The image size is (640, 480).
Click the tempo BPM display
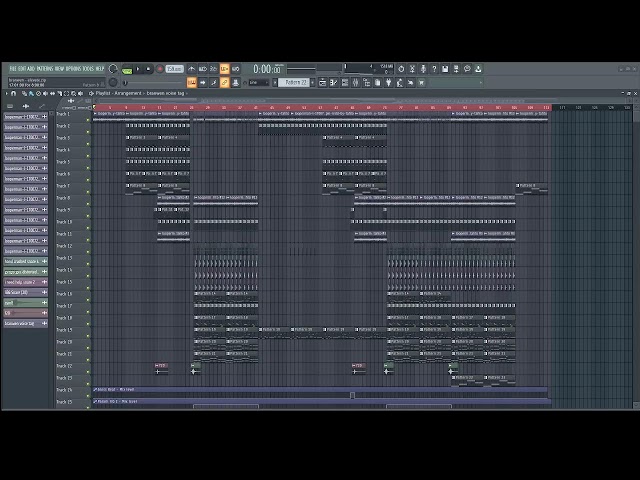pos(174,69)
